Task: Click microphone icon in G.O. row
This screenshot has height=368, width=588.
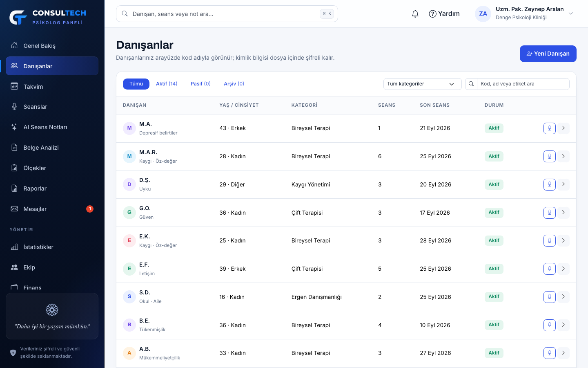Action: pyautogui.click(x=550, y=213)
